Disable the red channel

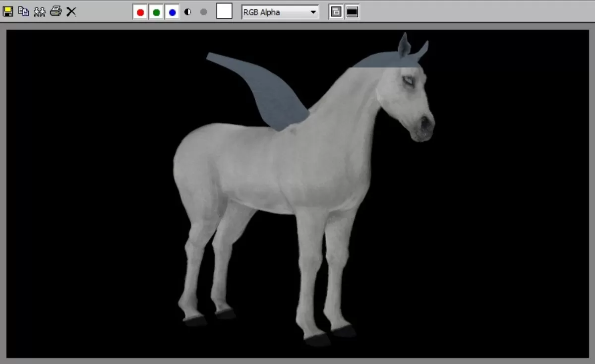(x=140, y=11)
